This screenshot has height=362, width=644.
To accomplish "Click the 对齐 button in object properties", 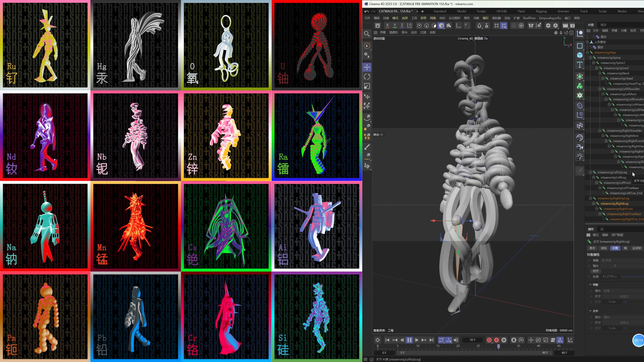I will click(595, 271).
